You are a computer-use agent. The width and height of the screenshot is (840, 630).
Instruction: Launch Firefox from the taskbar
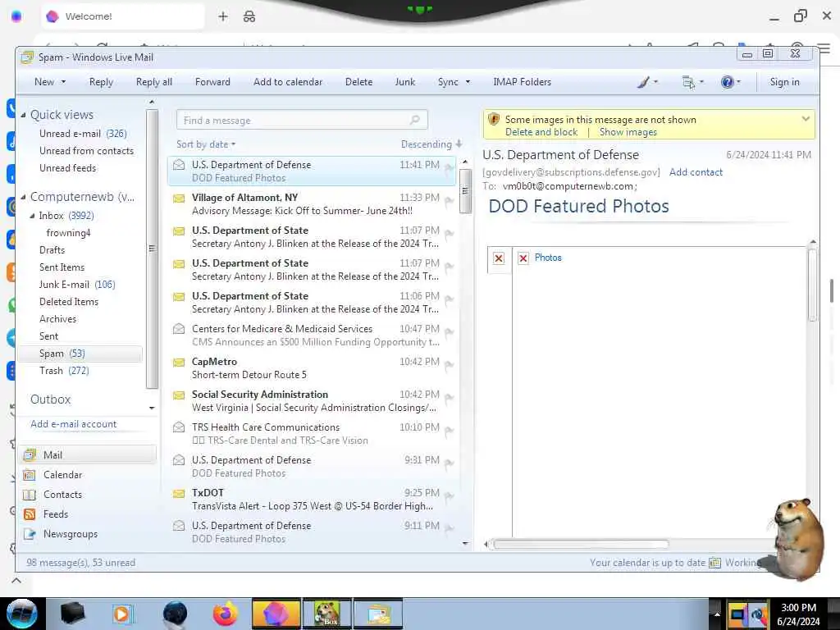pos(226,614)
